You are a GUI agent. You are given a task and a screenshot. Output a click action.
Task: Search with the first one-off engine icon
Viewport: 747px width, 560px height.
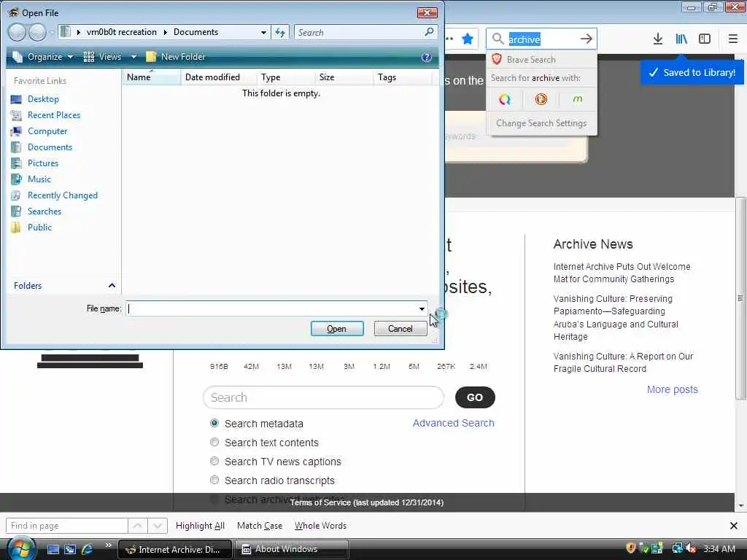click(x=505, y=99)
